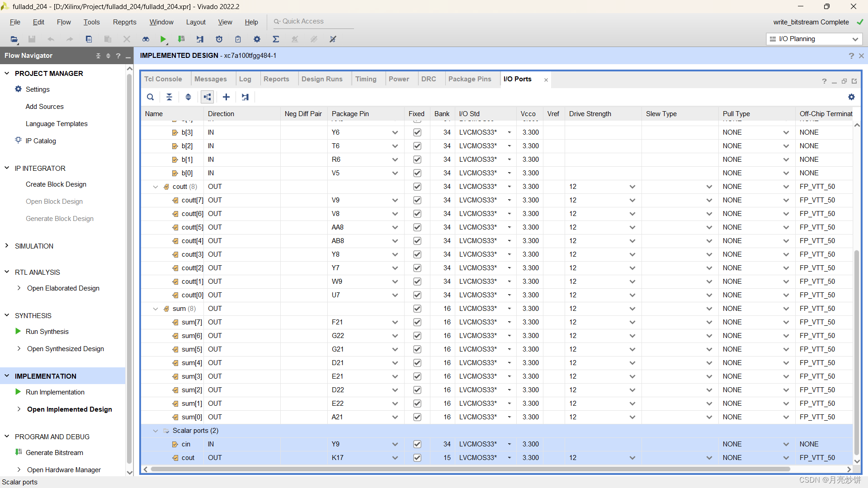Click the plus Create I/O Port icon

coord(226,97)
